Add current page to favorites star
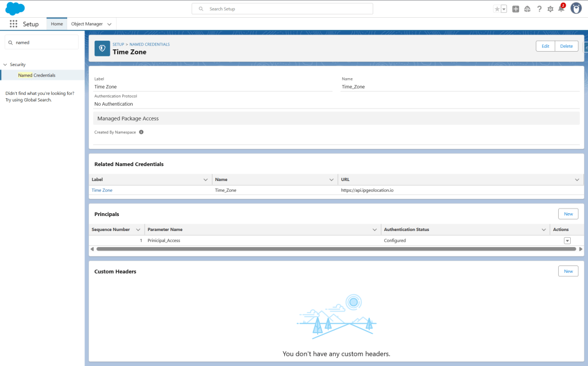The image size is (588, 366). pyautogui.click(x=497, y=9)
